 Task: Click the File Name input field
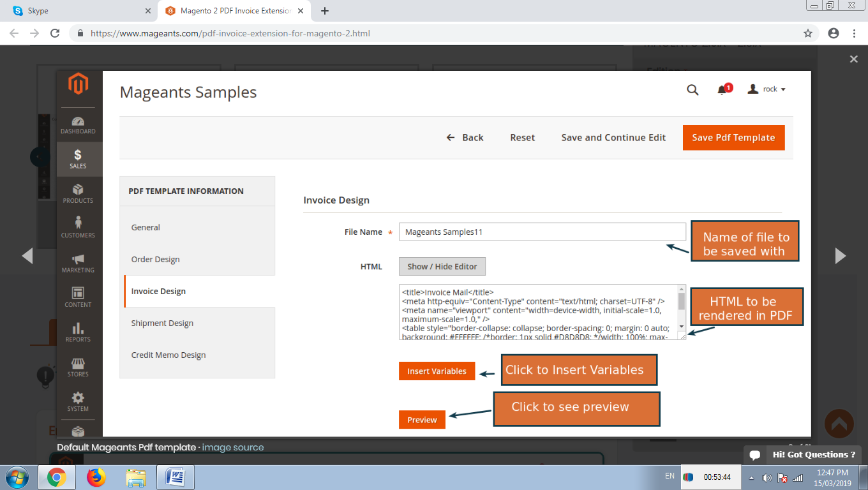point(542,232)
